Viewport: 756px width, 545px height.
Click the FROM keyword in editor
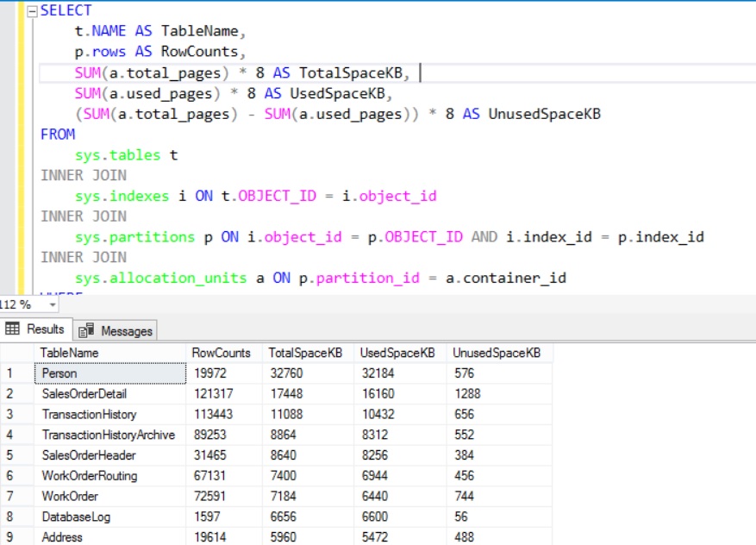pyautogui.click(x=58, y=135)
